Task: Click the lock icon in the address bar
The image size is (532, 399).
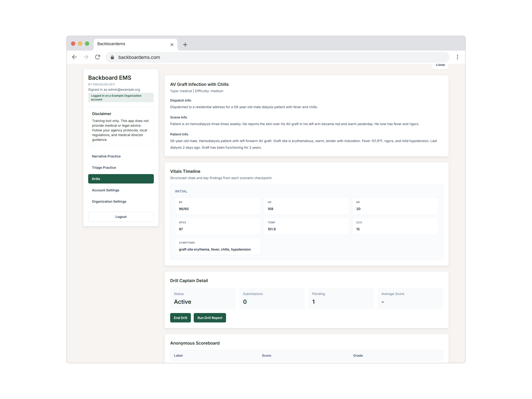Action: 112,57
